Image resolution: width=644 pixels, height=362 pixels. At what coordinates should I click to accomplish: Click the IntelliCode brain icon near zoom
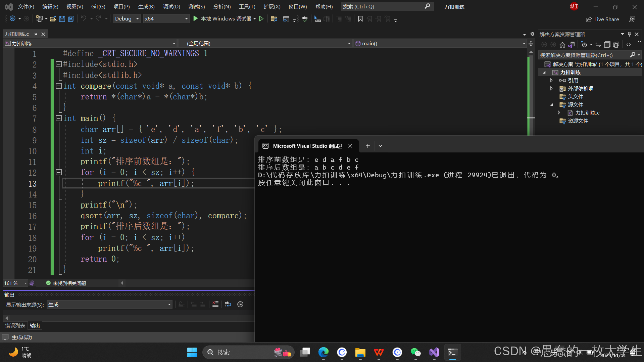(32, 283)
